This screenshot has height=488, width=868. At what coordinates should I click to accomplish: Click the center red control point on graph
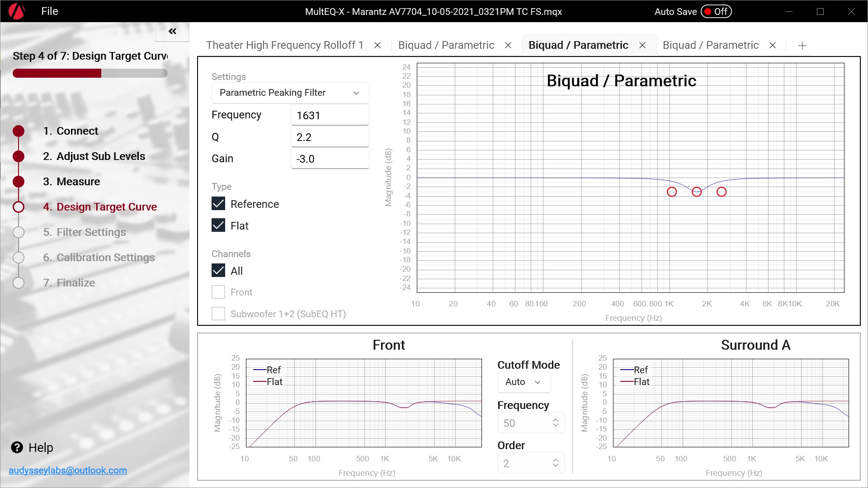pyautogui.click(x=697, y=192)
